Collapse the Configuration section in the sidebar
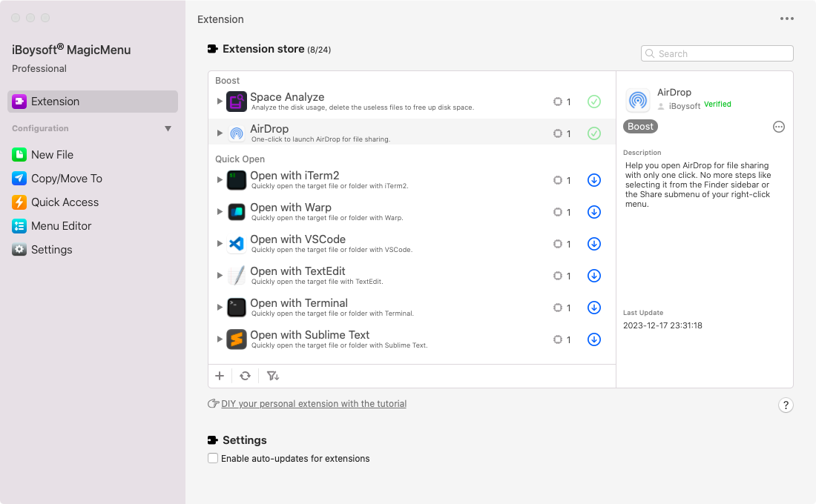 [168, 127]
